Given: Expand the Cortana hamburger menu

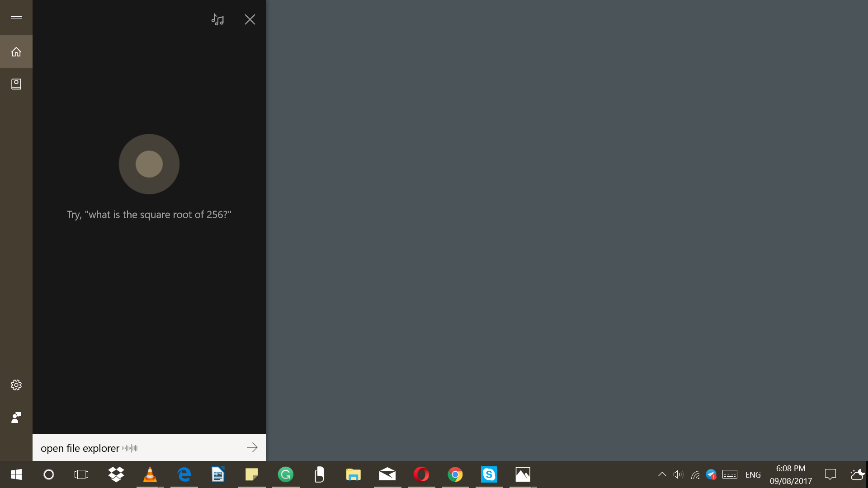Looking at the screenshot, I should pos(16,19).
